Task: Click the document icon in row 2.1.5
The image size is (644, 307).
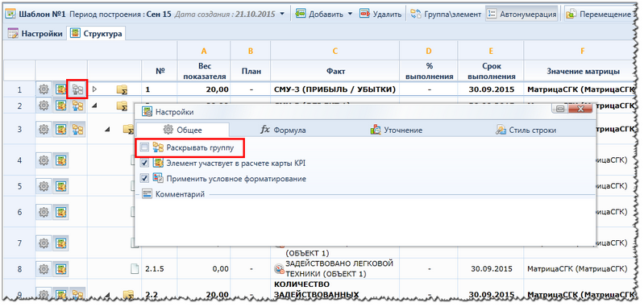Action: (x=135, y=269)
